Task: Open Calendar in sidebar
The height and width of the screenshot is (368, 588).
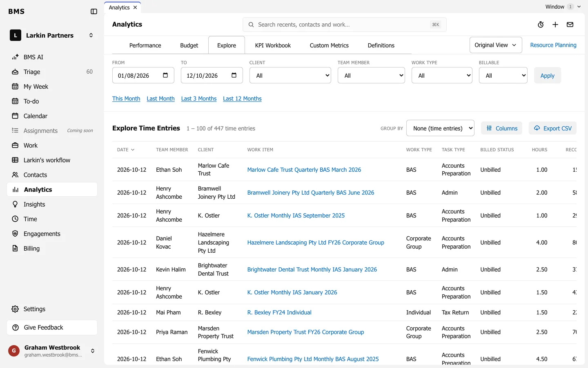Action: click(52, 116)
